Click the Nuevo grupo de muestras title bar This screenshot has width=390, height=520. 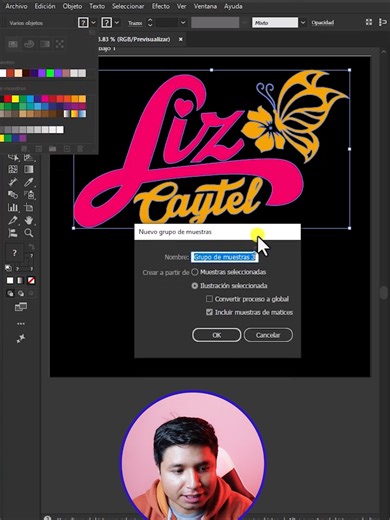point(217,232)
